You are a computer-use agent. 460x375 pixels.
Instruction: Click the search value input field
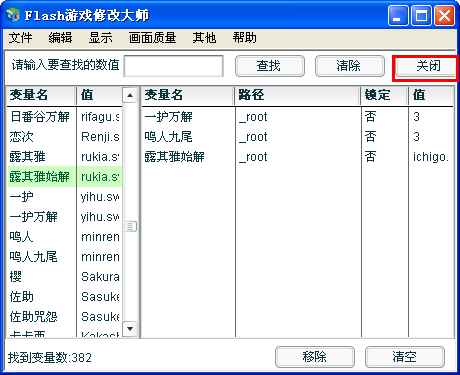pyautogui.click(x=173, y=66)
